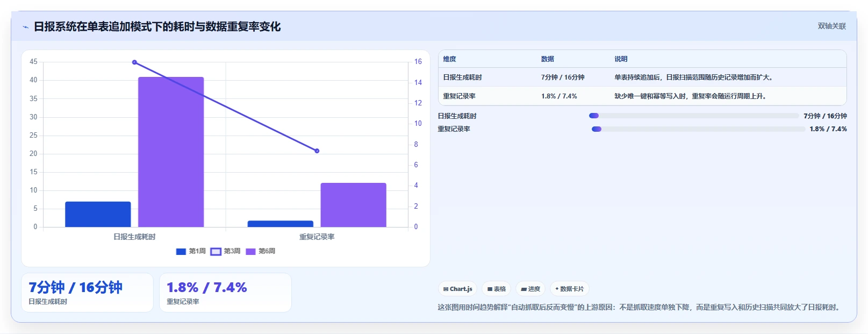This screenshot has height=334, width=868.
Task: Click the blue 第1周 legend swatch
Action: (x=181, y=251)
